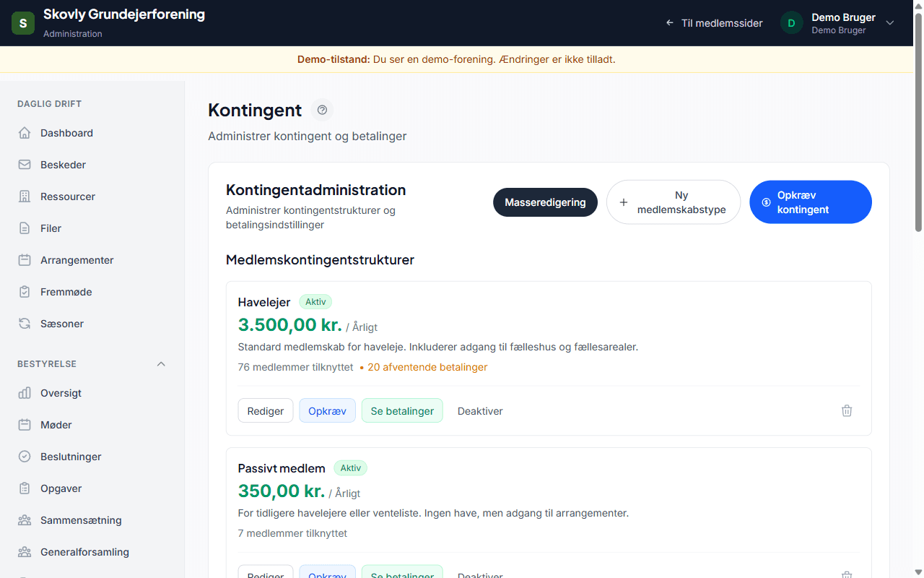Open Møder under Bestyrelse
This screenshot has width=924, height=578.
(x=92, y=425)
